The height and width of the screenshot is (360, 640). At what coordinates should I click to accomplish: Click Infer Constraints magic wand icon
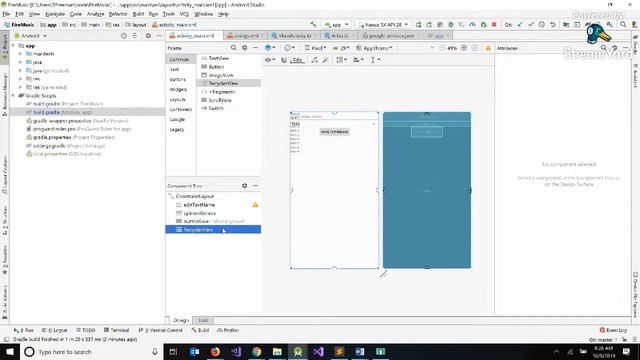pyautogui.click(x=325, y=60)
